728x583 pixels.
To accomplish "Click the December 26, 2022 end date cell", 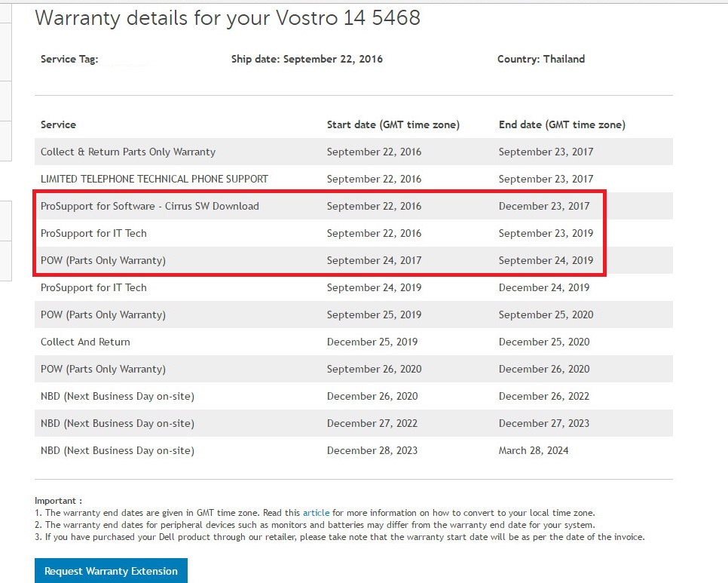I will [544, 396].
